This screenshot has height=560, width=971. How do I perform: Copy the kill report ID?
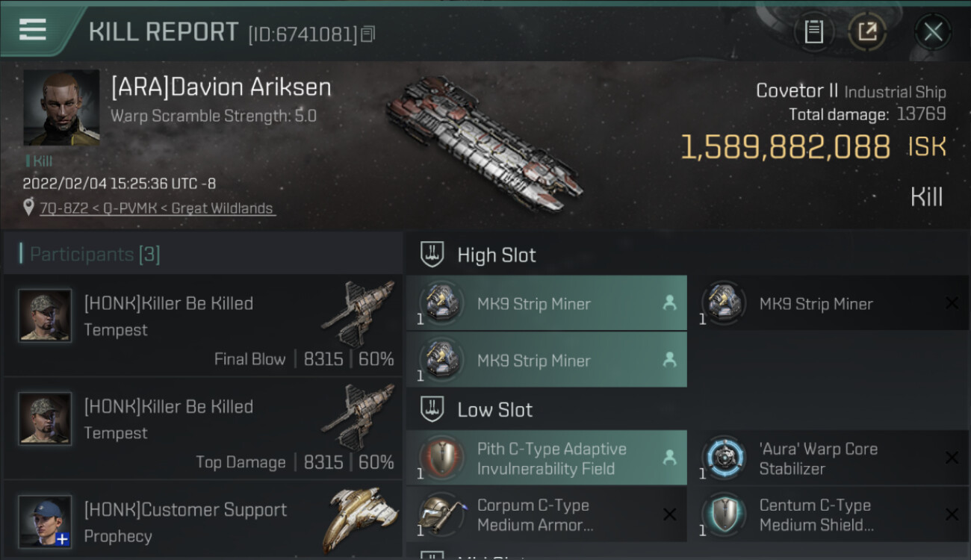[367, 34]
